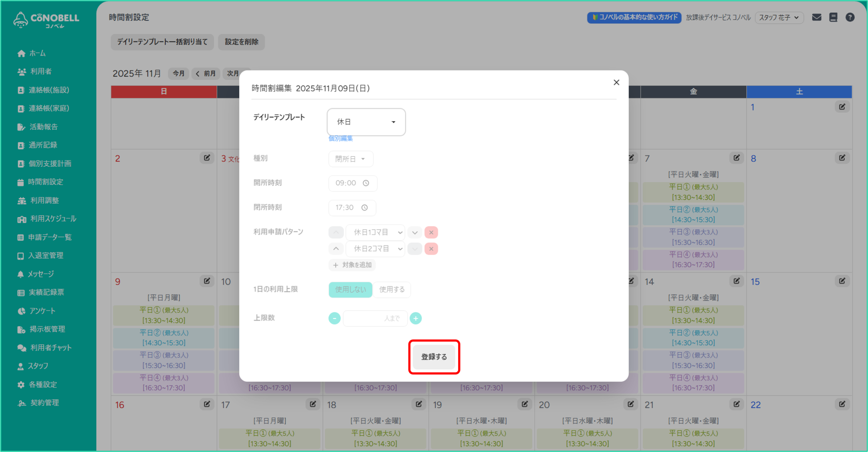Move 休日2コマ目 pattern up with arrow
The height and width of the screenshot is (452, 868).
click(336, 249)
